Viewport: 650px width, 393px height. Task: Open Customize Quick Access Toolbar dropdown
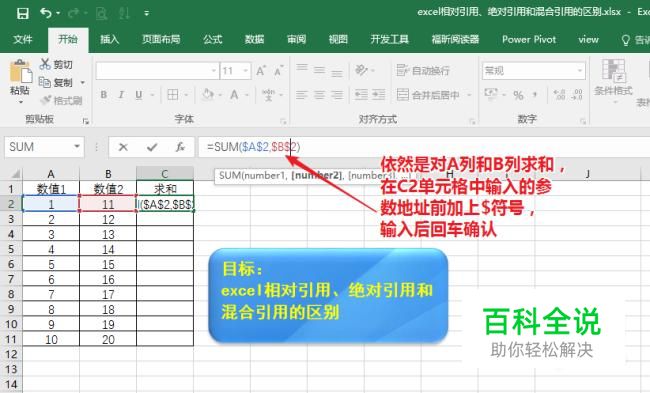pos(146,14)
